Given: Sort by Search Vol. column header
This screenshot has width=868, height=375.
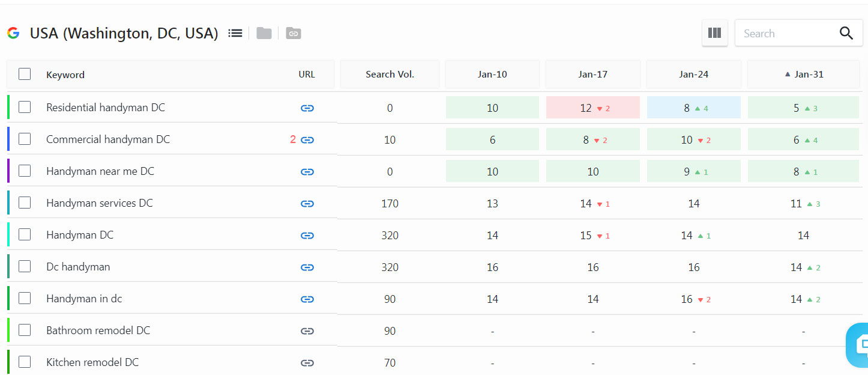Looking at the screenshot, I should click(390, 75).
